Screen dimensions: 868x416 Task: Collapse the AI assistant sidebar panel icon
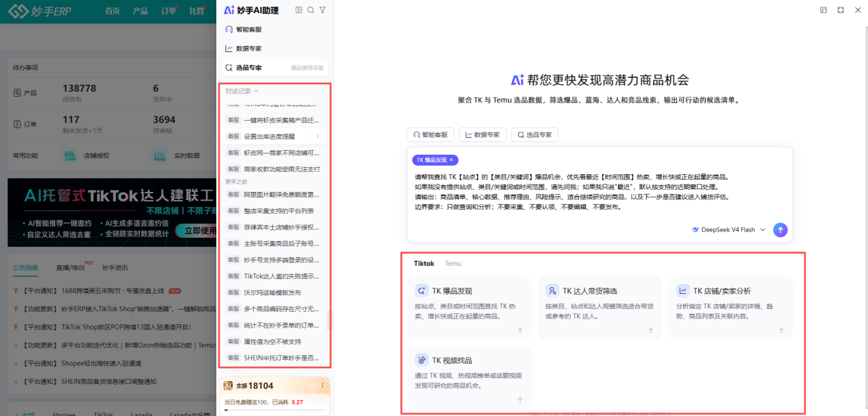point(298,10)
